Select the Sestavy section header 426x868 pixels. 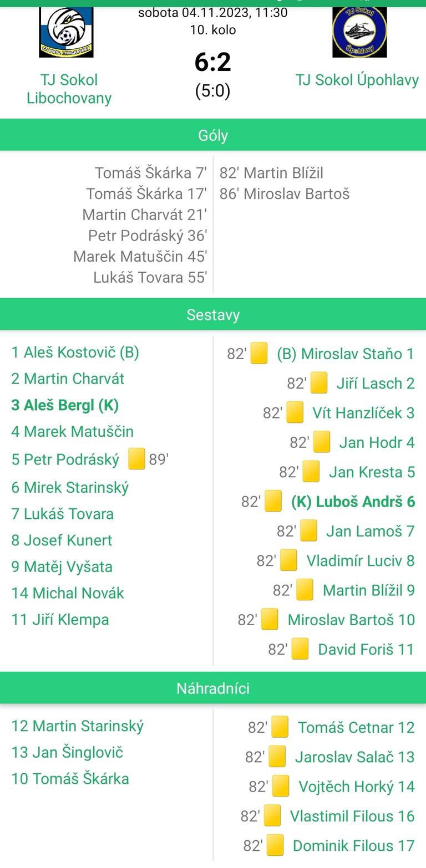(213, 315)
